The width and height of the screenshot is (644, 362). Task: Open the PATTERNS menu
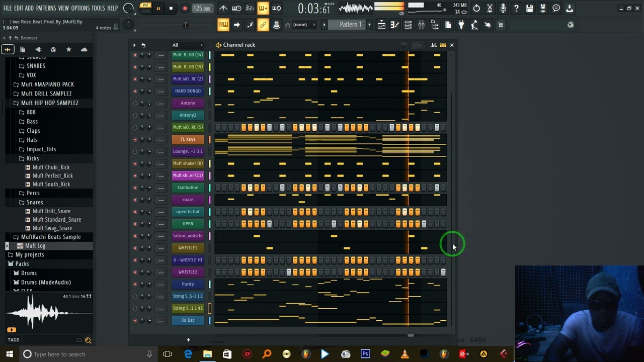(x=46, y=8)
